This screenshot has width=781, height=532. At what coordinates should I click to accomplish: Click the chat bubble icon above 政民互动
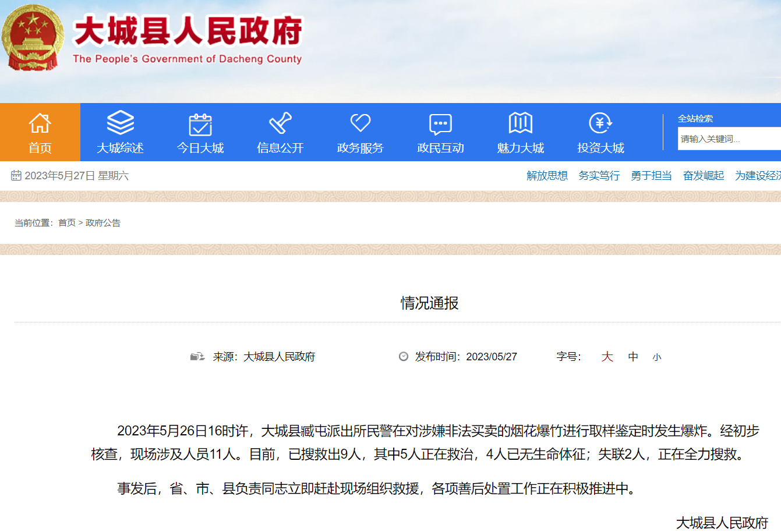440,124
